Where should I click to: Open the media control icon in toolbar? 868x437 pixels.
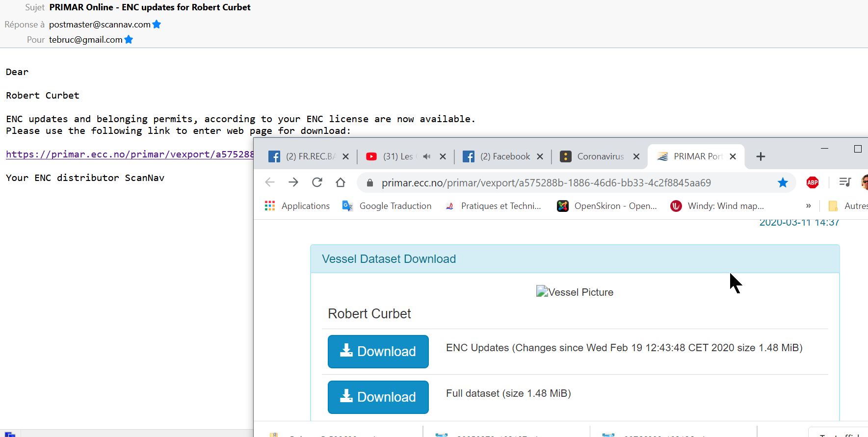pyautogui.click(x=845, y=182)
